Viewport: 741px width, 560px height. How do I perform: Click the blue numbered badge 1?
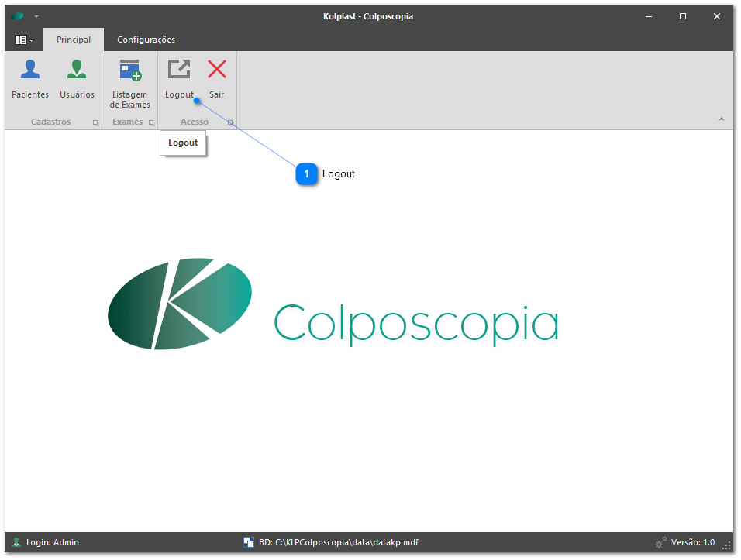(x=307, y=174)
